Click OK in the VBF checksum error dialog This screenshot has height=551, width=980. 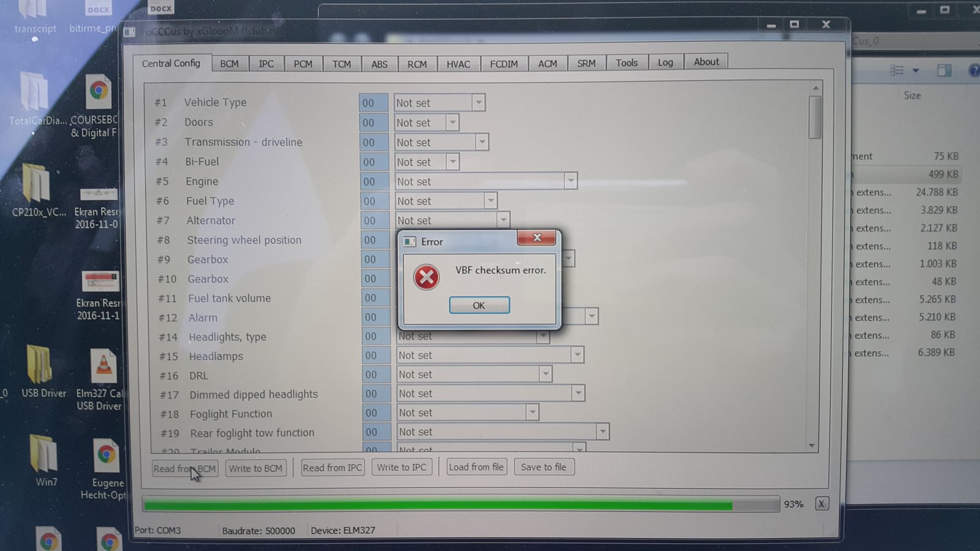pyautogui.click(x=479, y=305)
